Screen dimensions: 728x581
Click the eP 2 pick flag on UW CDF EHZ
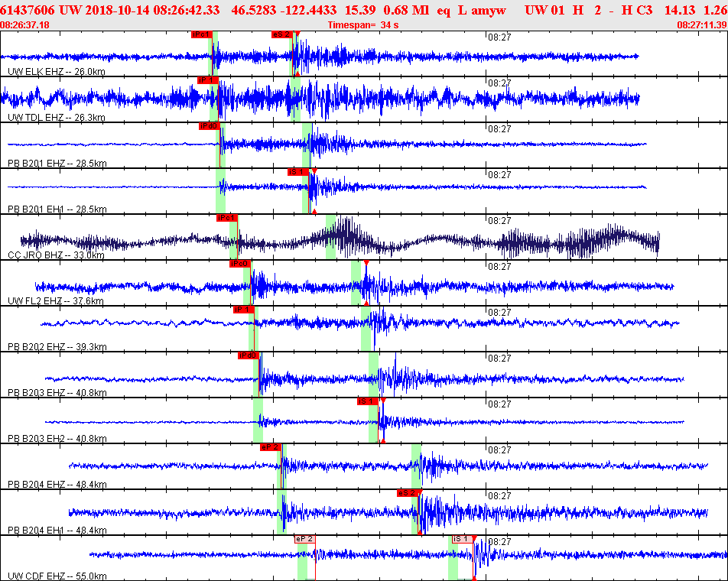pyautogui.click(x=304, y=539)
